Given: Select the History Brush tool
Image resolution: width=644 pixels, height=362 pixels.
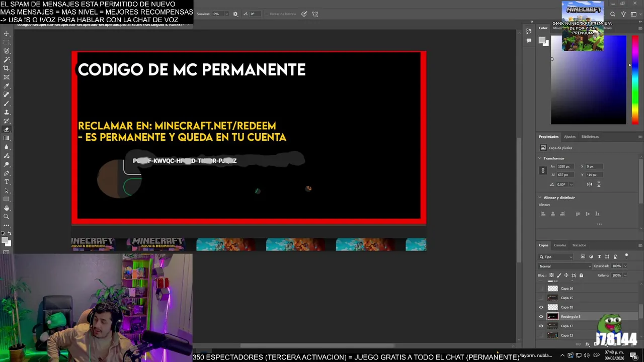Looking at the screenshot, I should [x=7, y=121].
